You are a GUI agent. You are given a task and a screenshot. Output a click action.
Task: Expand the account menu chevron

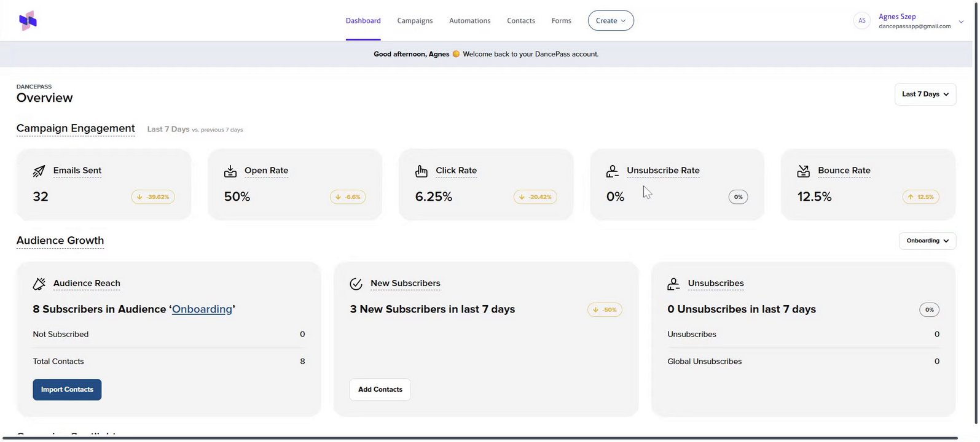coord(962,21)
